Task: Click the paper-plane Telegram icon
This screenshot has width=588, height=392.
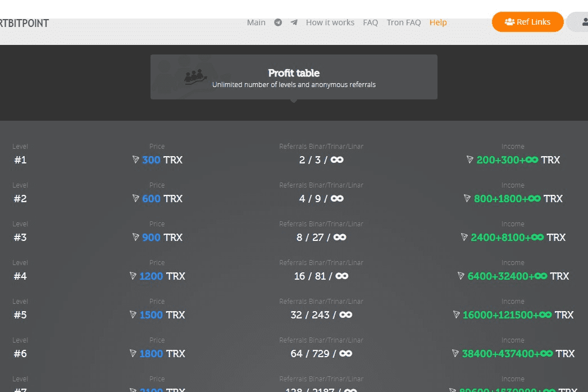Action: click(294, 22)
